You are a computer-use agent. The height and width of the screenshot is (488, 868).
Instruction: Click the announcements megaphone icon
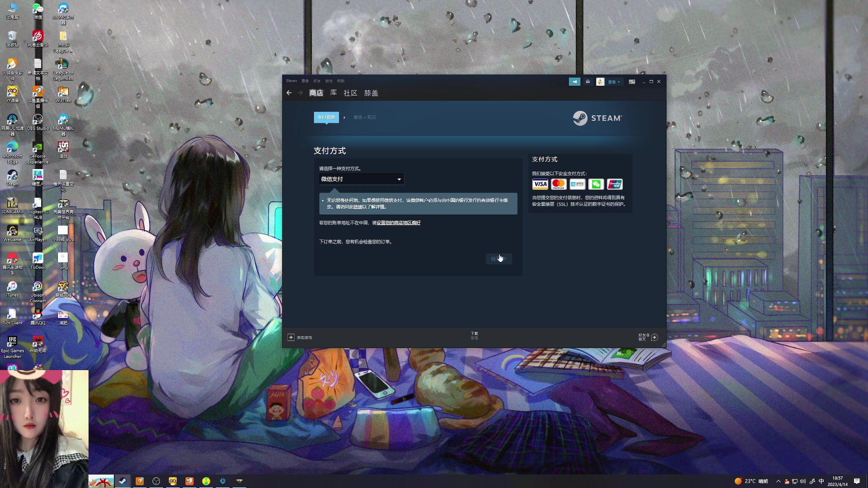(574, 82)
